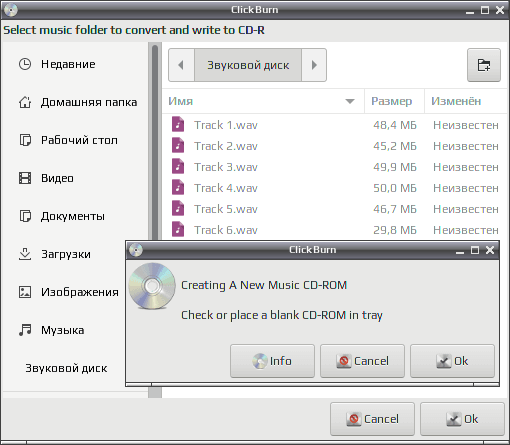Image resolution: width=510 pixels, height=445 pixels.
Task: Click the 50,0 МБ size cell
Action: click(395, 188)
